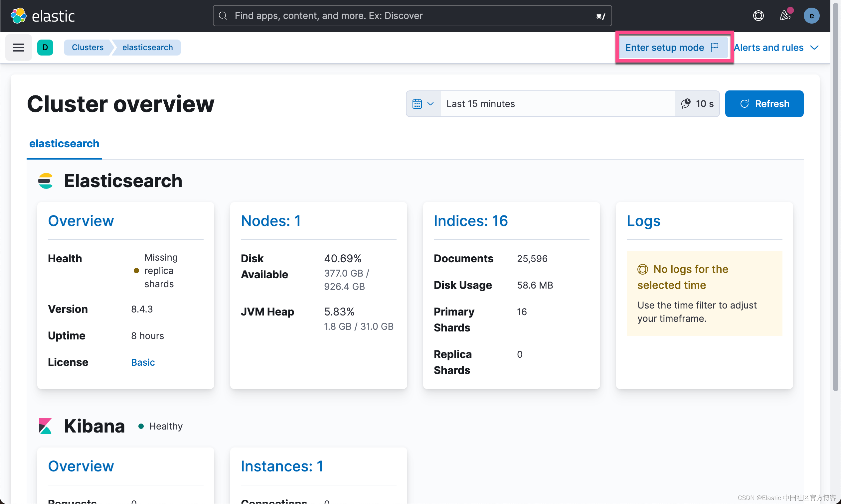The width and height of the screenshot is (841, 504).
Task: Click the magnifier icon in the search bar
Action: (x=223, y=16)
